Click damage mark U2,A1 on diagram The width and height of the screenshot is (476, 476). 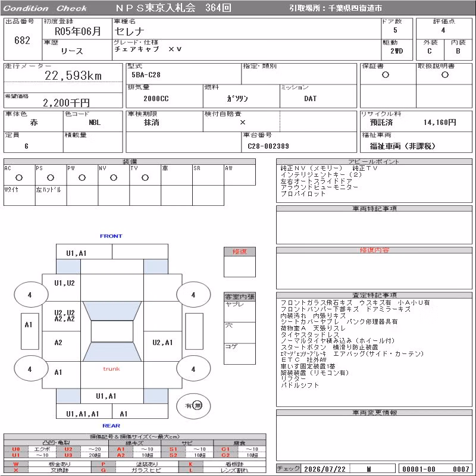(x=162, y=343)
